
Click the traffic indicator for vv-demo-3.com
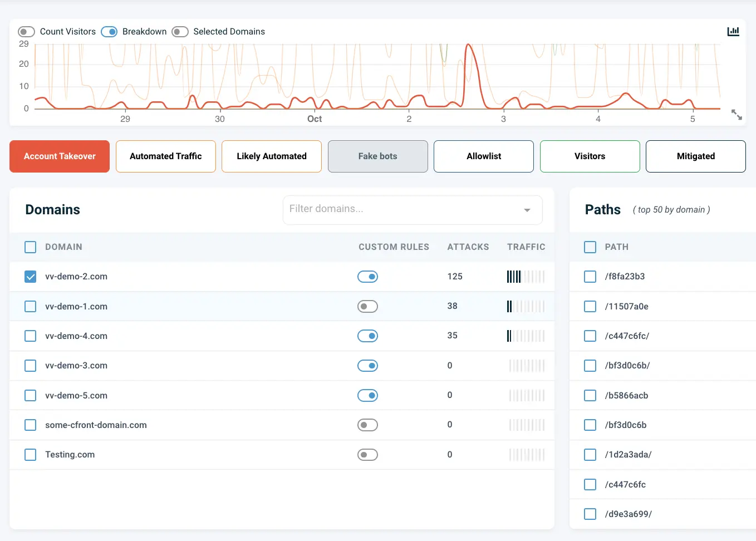pyautogui.click(x=527, y=366)
